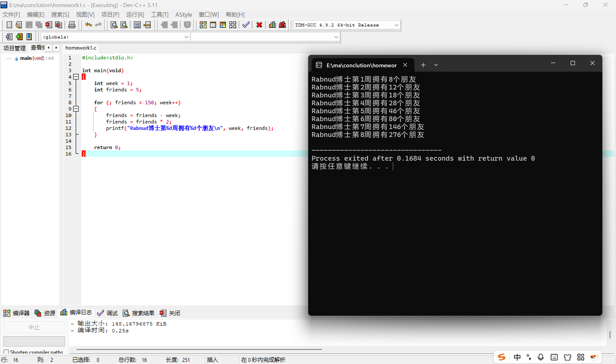The height and width of the screenshot is (364, 616).
Task: Click the Find magnifier icon
Action: (114, 25)
